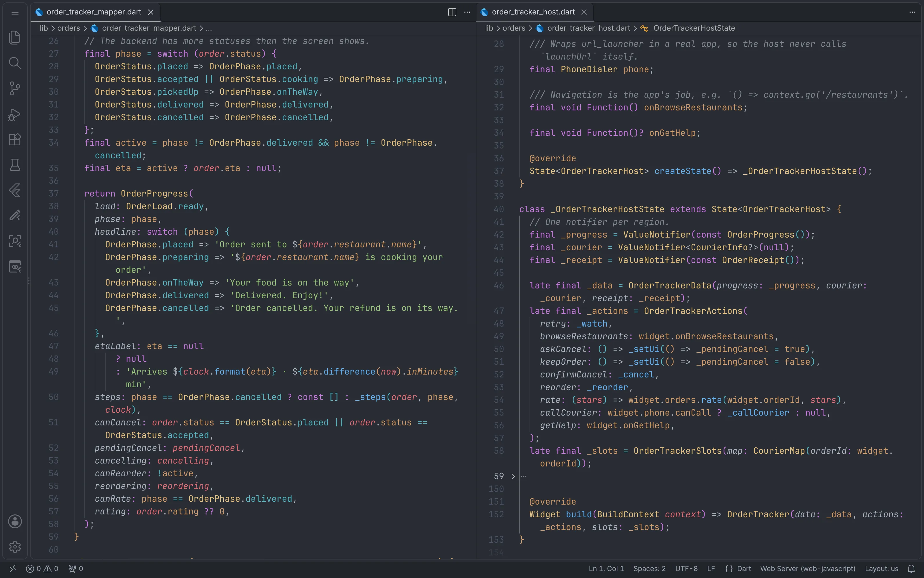Screen dimensions: 924x578
Task: Close the order_tracker_mapper.dart tab
Action: click(x=151, y=12)
